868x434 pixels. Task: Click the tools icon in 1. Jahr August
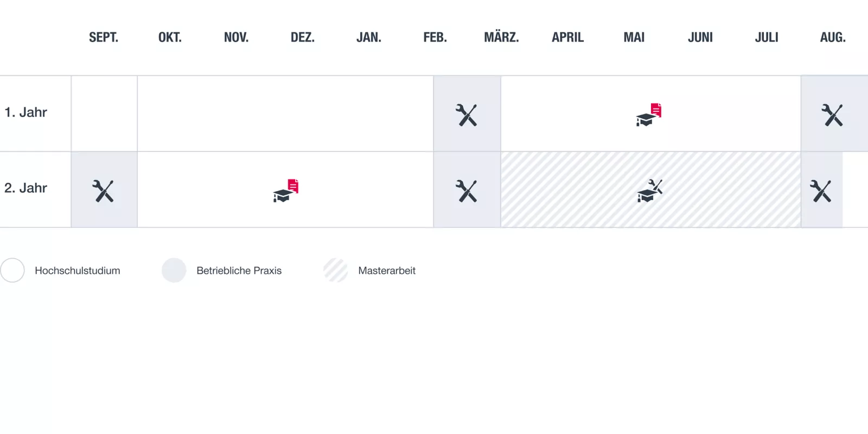(x=832, y=115)
